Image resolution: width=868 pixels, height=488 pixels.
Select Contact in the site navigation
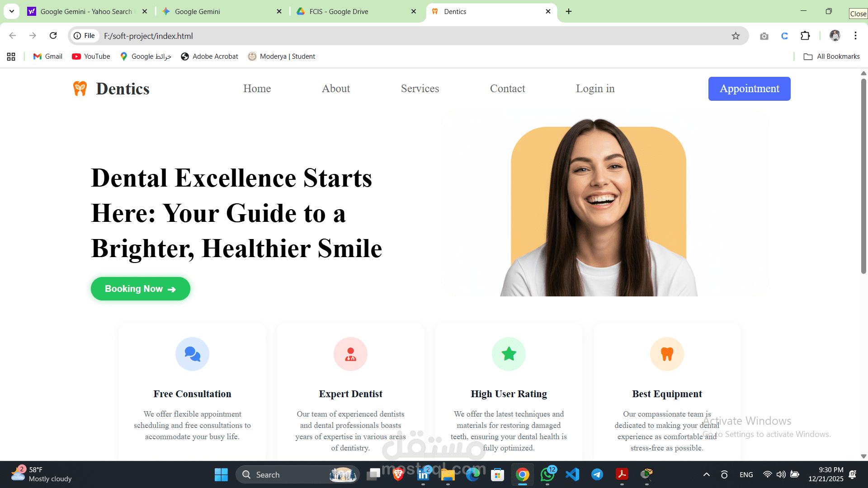pos(507,89)
